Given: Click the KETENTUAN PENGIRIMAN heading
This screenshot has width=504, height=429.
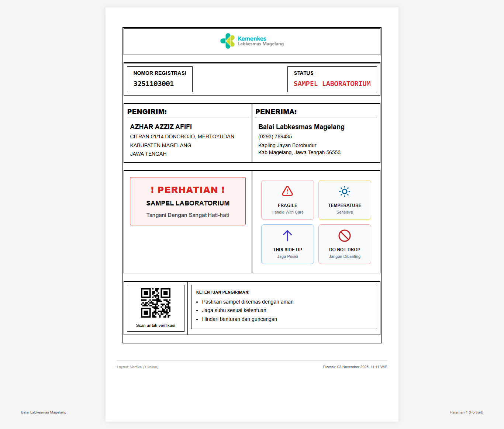Looking at the screenshot, I should (223, 292).
